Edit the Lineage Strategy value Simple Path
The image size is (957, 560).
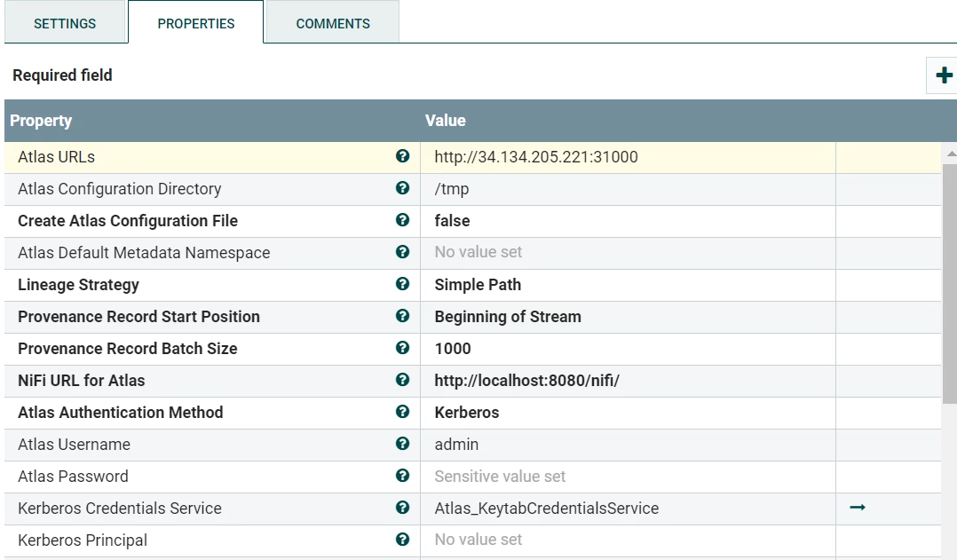click(x=628, y=285)
